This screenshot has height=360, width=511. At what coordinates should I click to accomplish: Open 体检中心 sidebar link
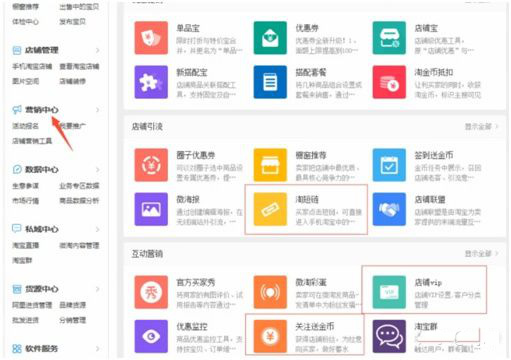[x=25, y=22]
